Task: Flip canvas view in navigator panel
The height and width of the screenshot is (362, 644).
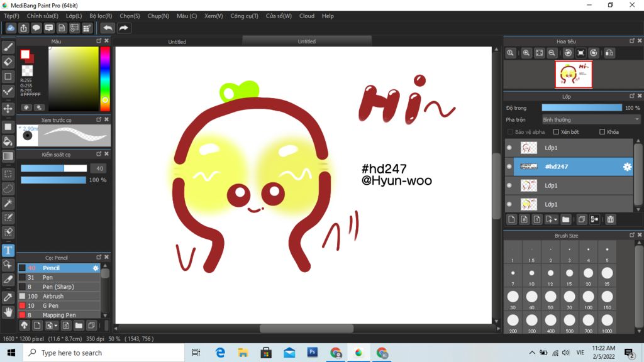Action: [609, 53]
